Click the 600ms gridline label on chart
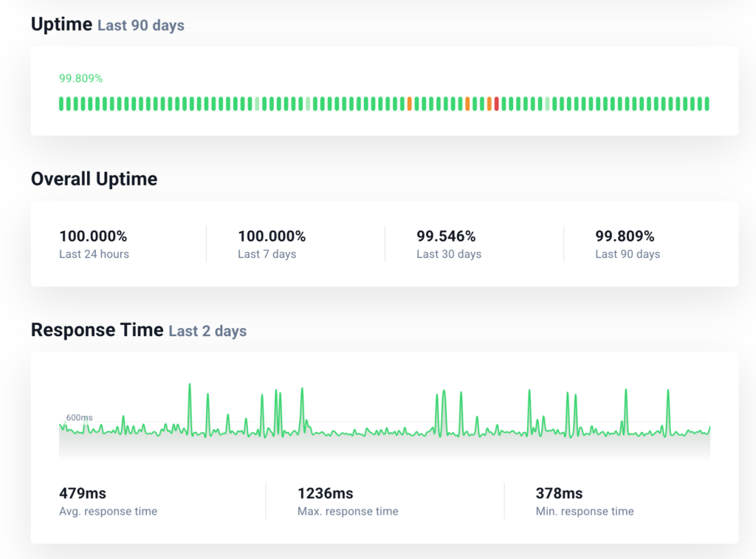 (x=79, y=418)
